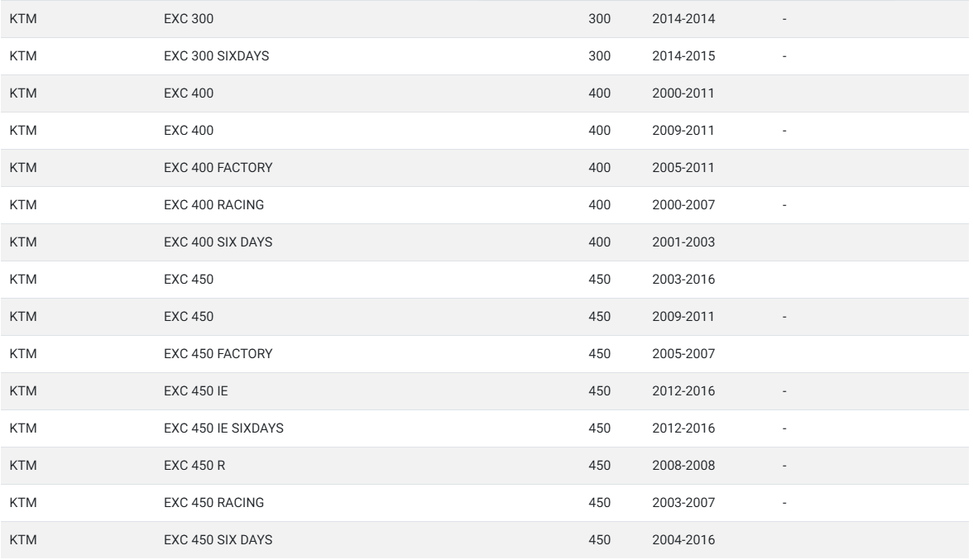Screen dimensions: 973x560
Task: Click the 2001-2003 year range
Action: 683,242
